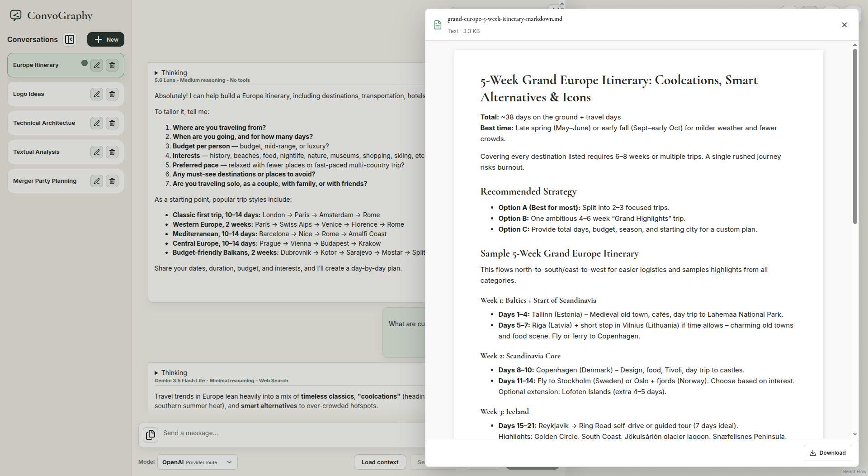868x476 pixels.
Task: Click the preview panel vertical scrollbar thumb
Action: pos(855,136)
